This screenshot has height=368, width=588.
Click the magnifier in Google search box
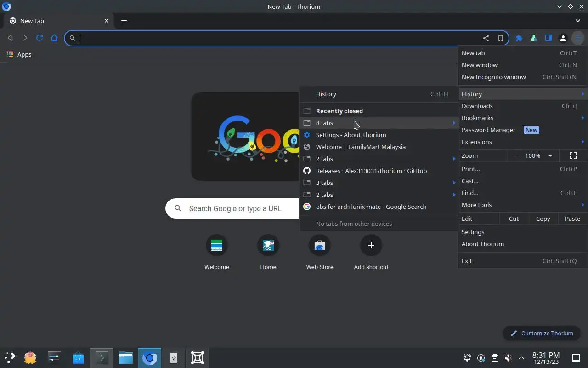point(178,208)
